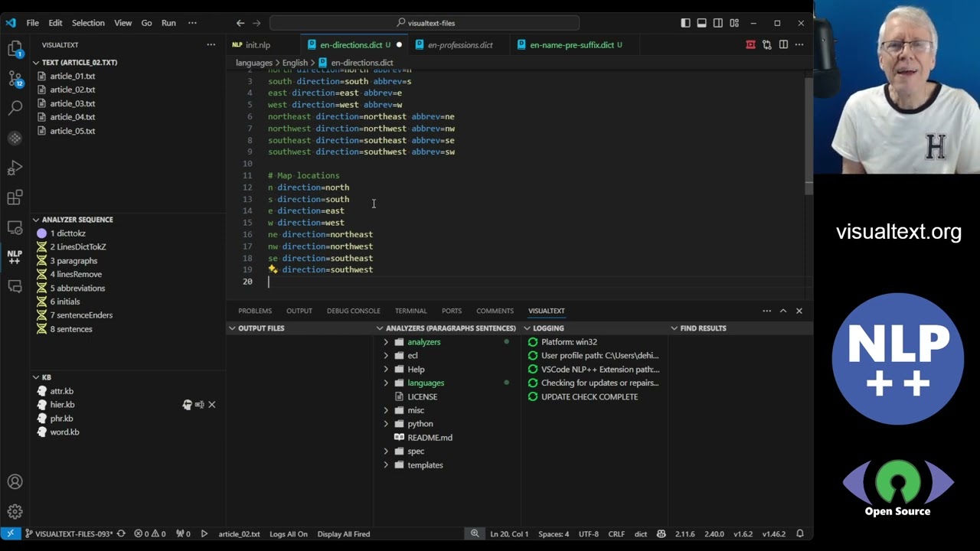Screen dimensions: 980x551
Task: Toggle Logs All On in status bar
Action: [289, 534]
